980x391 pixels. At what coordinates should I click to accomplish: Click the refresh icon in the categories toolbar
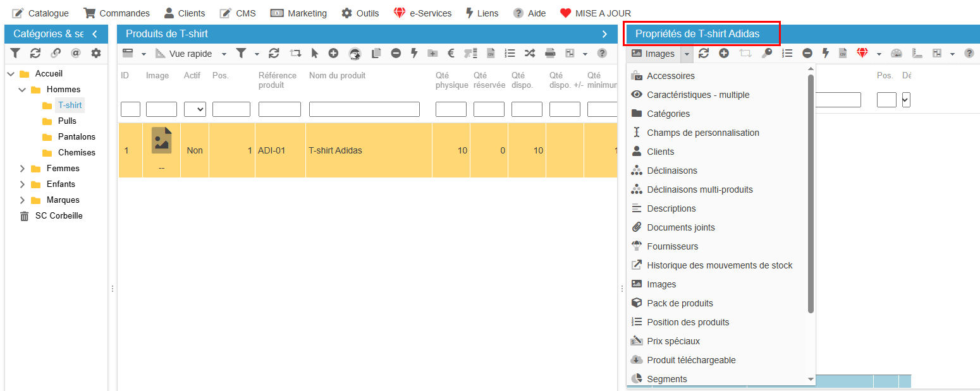[35, 54]
